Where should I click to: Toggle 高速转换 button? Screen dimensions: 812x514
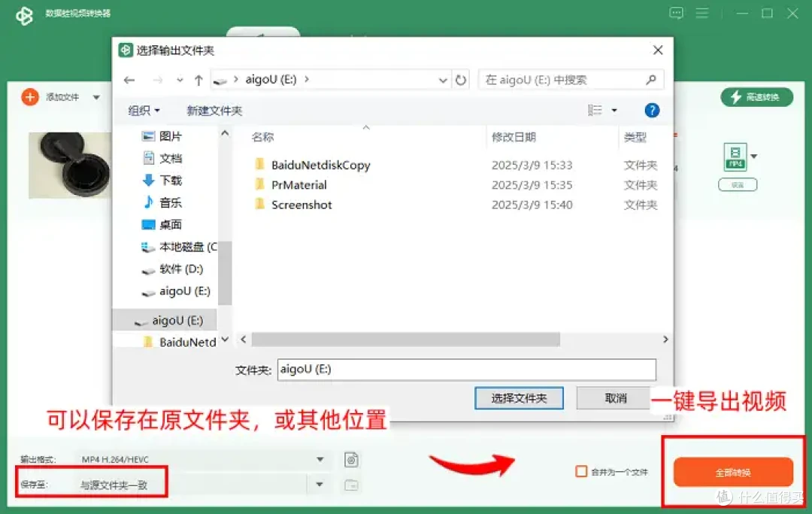coord(756,97)
